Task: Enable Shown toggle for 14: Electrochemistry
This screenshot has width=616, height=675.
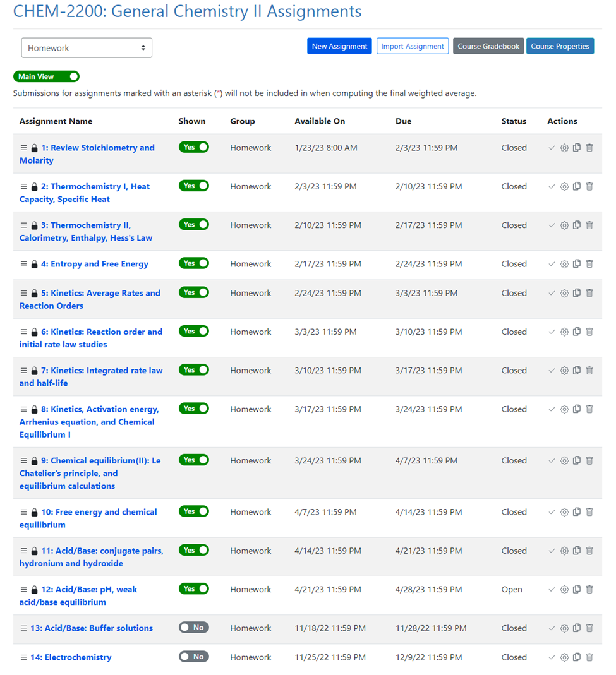Action: coord(193,657)
